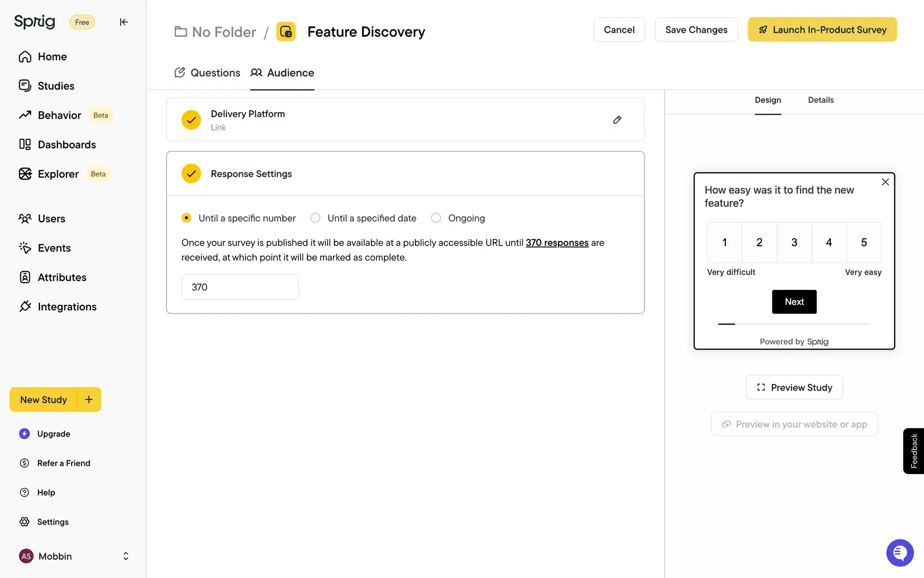Image resolution: width=924 pixels, height=578 pixels.
Task: Click the Feature Discovery study icon
Action: click(286, 32)
